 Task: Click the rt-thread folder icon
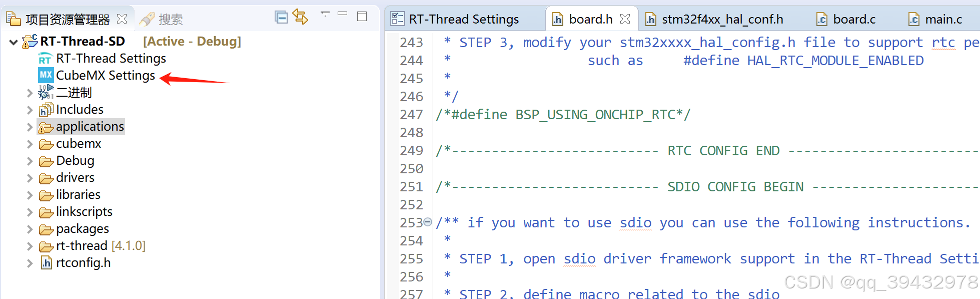point(46,247)
